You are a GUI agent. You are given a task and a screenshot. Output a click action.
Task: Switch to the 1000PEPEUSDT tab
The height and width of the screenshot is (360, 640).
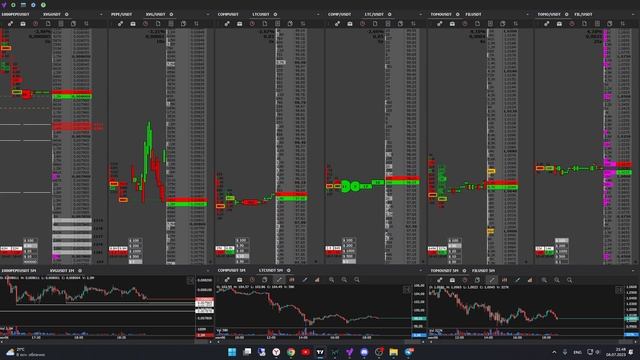[16, 14]
